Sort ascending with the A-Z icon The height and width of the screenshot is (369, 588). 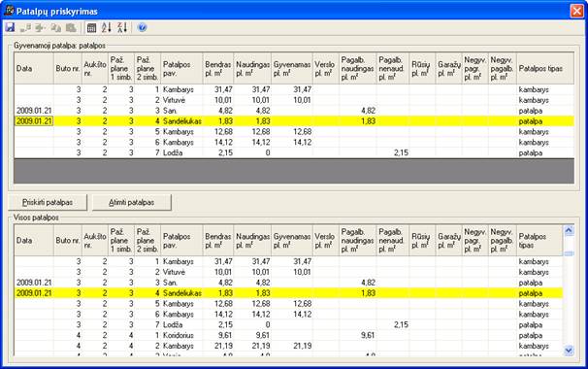tap(107, 27)
